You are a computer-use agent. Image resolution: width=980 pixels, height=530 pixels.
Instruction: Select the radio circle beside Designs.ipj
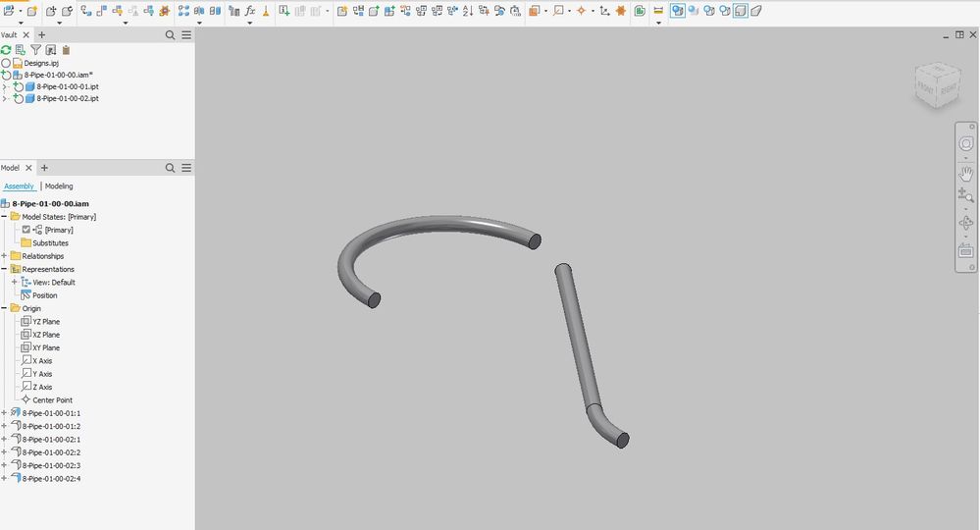[x=6, y=63]
